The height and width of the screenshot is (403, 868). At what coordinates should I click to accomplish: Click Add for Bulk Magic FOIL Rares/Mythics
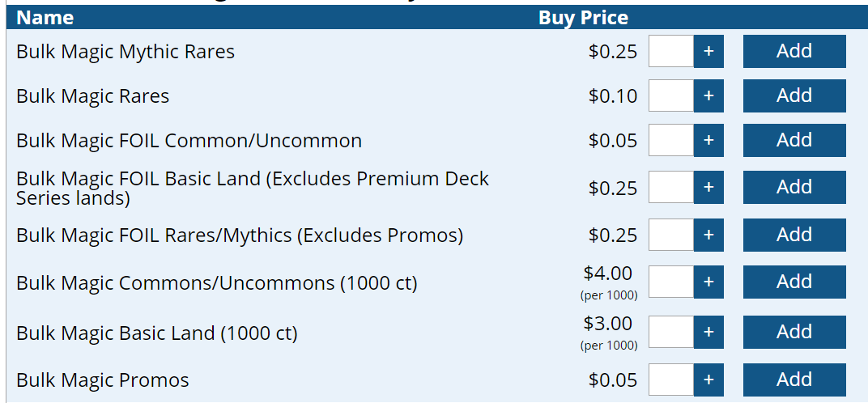pyautogui.click(x=794, y=235)
